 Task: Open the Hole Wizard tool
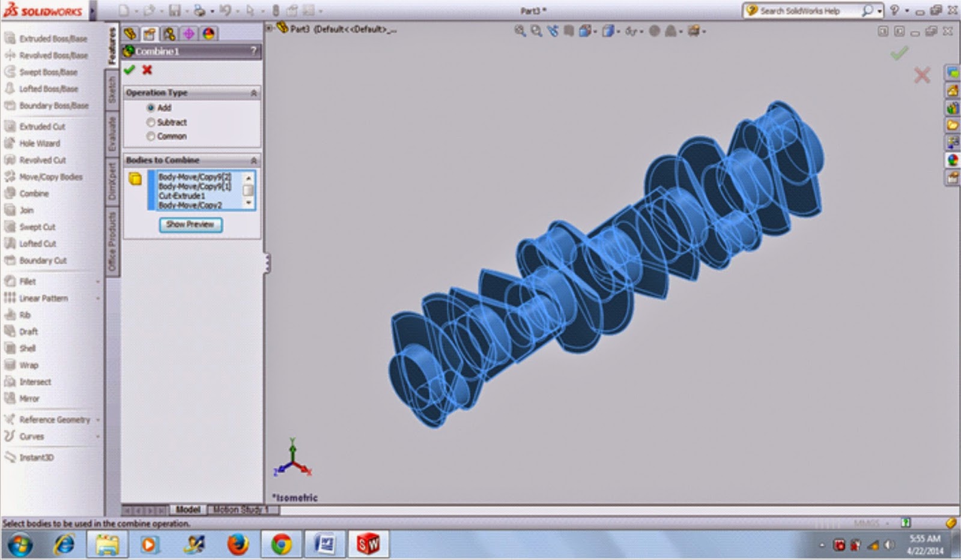[32, 143]
